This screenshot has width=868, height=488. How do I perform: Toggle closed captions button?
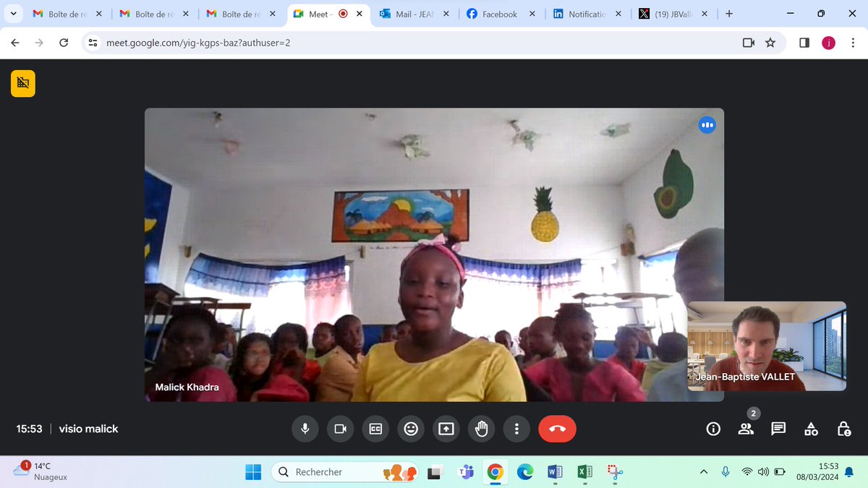coord(375,429)
